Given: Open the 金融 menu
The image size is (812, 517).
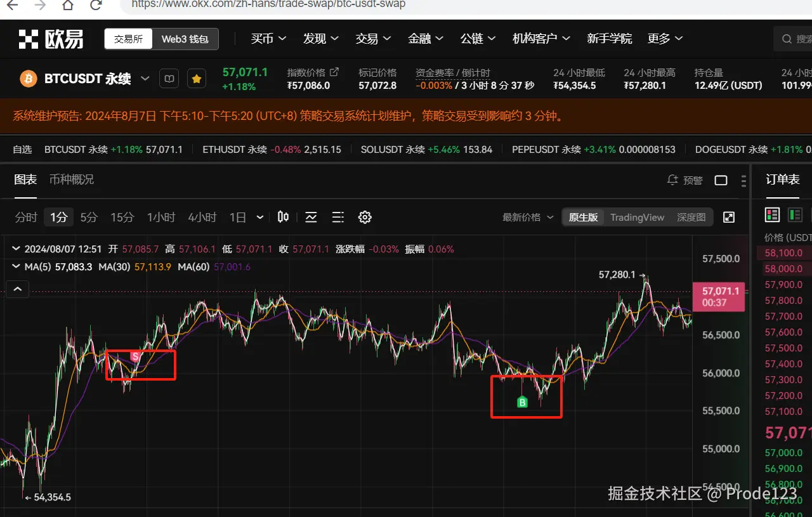Looking at the screenshot, I should [x=426, y=39].
